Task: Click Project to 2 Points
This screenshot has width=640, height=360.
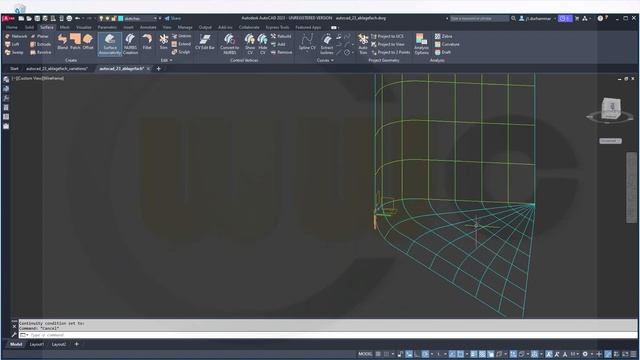Action: tap(390, 52)
